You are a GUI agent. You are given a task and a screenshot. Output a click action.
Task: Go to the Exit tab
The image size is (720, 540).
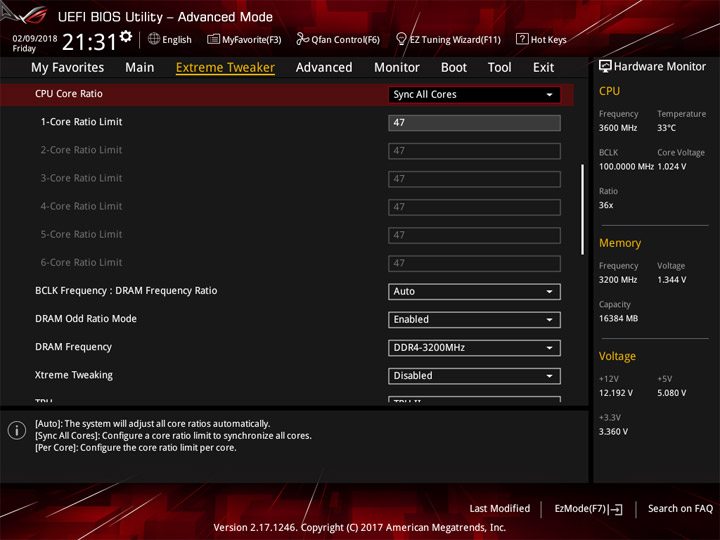coord(543,68)
